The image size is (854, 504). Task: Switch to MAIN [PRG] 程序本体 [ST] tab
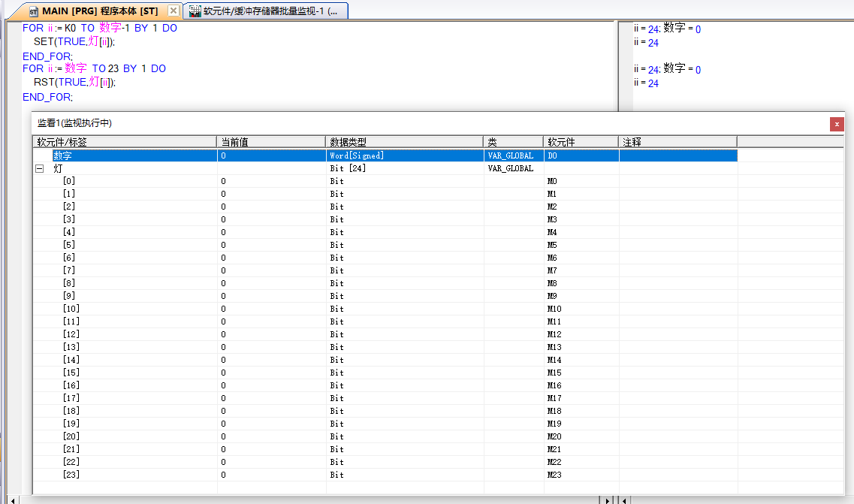pyautogui.click(x=100, y=11)
